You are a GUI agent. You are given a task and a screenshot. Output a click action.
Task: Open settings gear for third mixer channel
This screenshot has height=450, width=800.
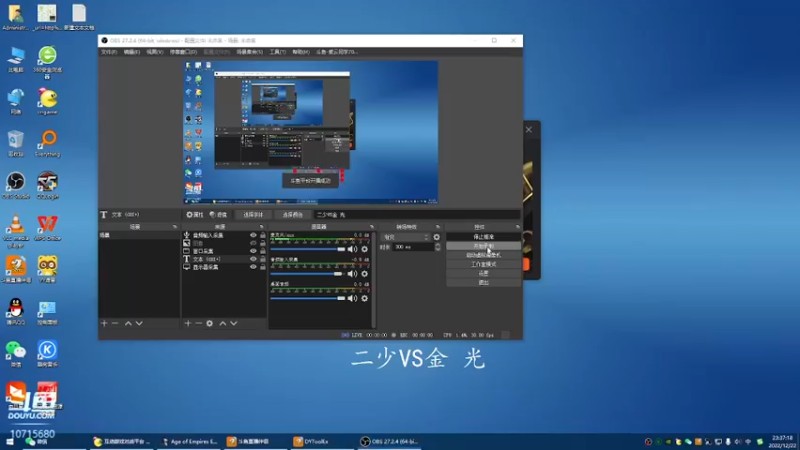[364, 298]
